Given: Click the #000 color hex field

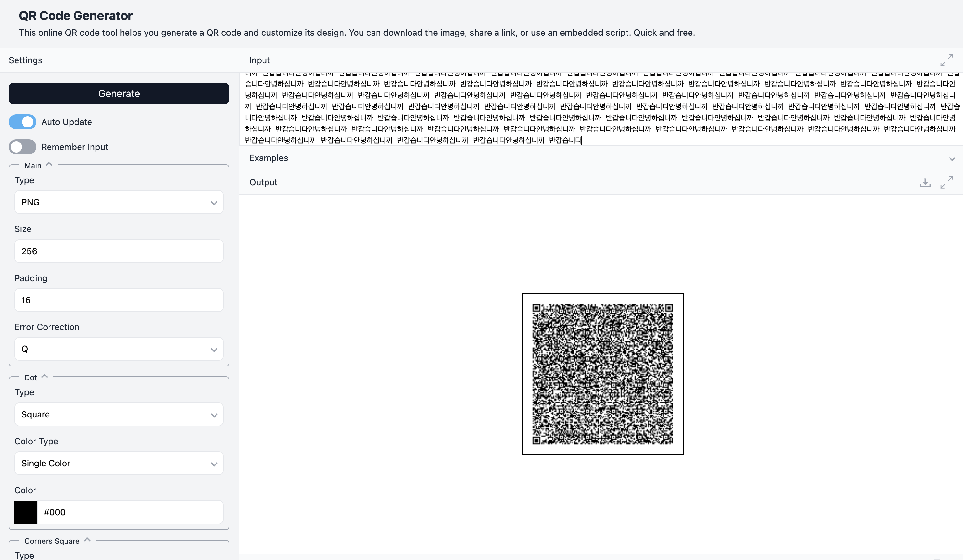Looking at the screenshot, I should point(130,512).
